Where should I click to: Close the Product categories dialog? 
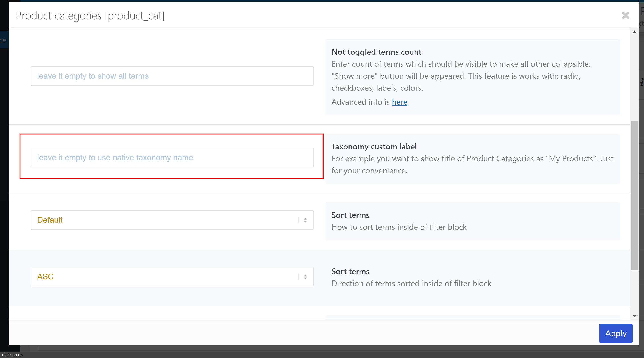point(626,16)
